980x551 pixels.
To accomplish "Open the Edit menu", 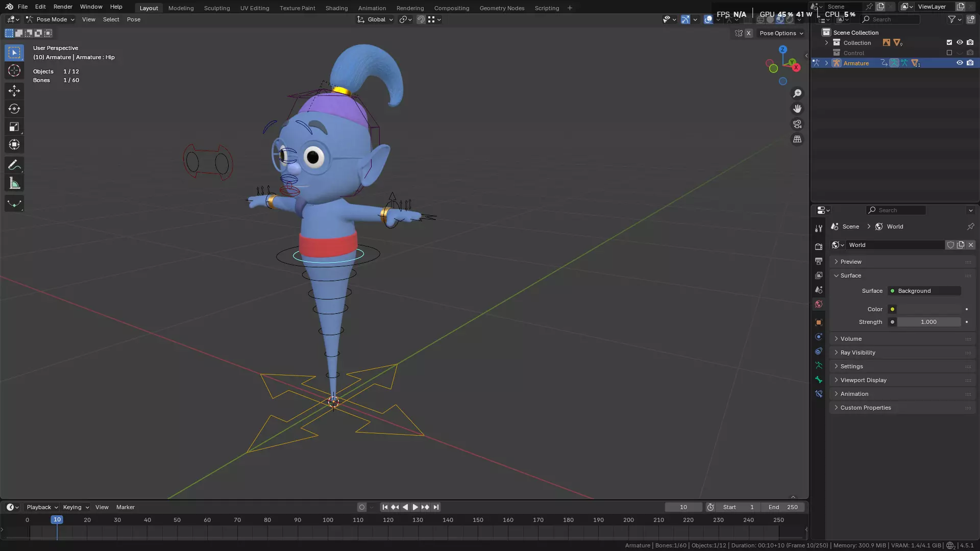I will point(40,7).
